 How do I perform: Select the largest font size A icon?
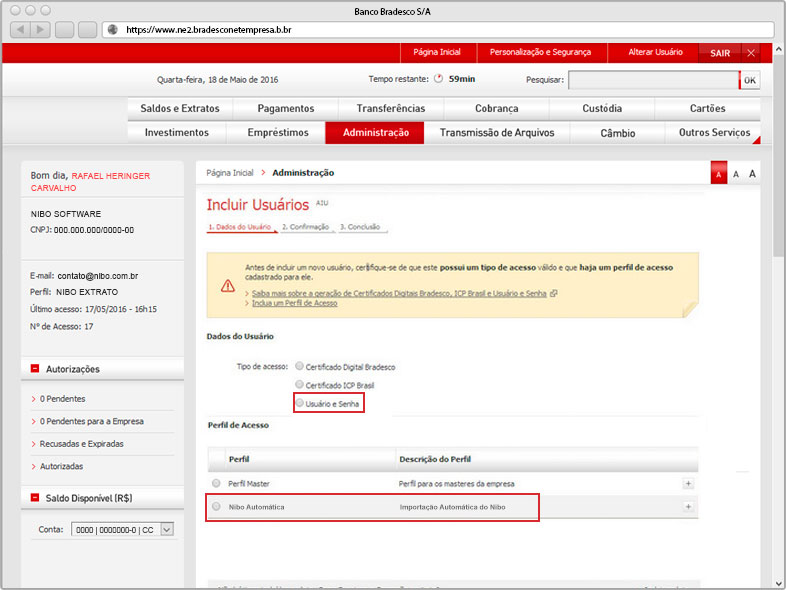pyautogui.click(x=753, y=174)
